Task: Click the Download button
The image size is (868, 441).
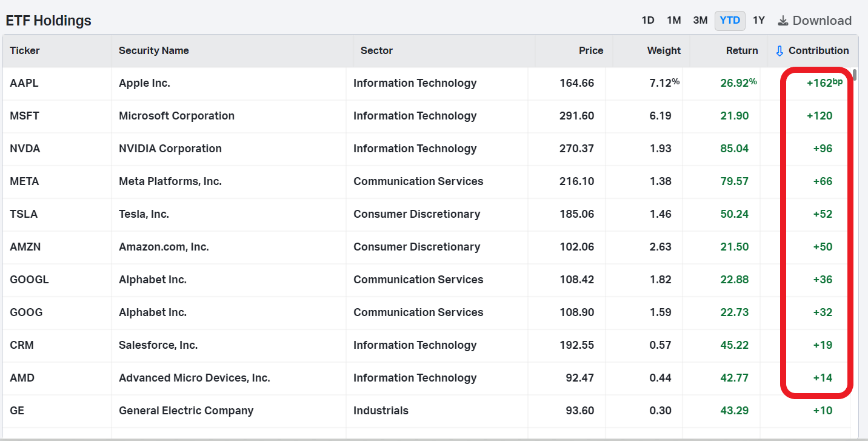Action: [815, 20]
